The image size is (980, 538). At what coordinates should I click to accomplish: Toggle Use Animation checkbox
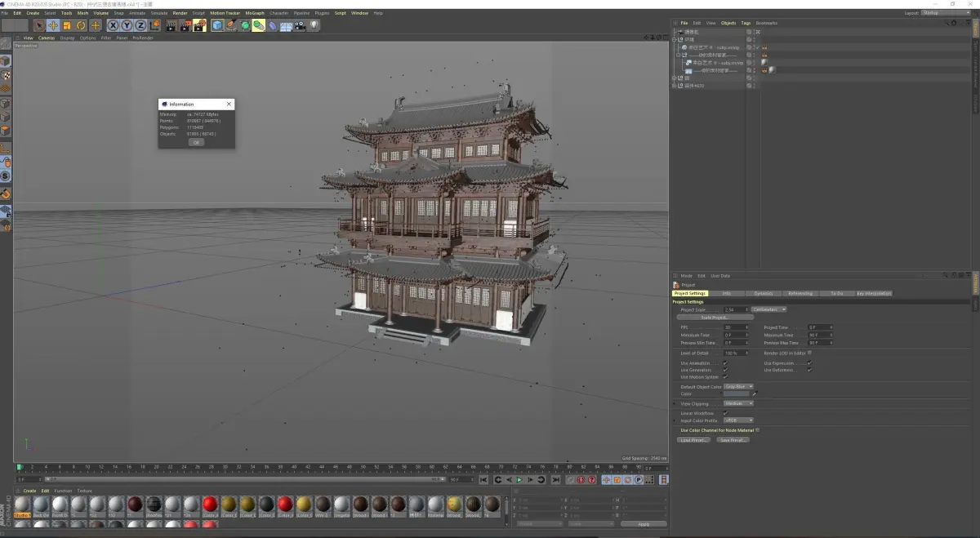coord(725,362)
